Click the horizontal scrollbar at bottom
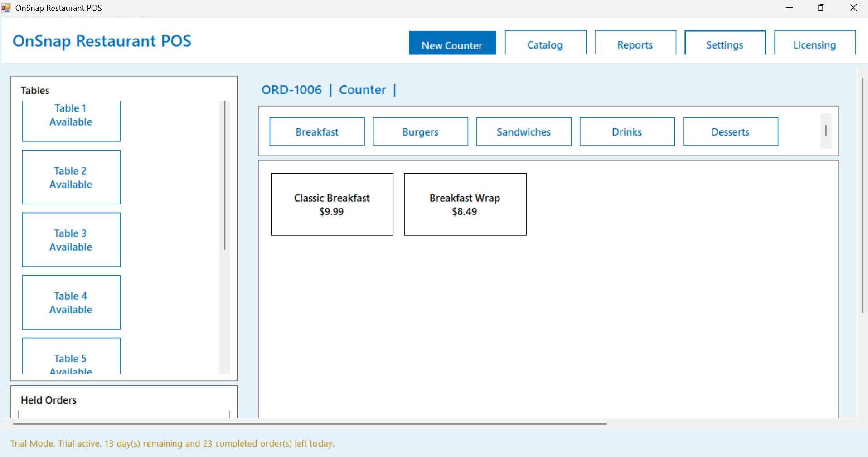The image size is (868, 457). pos(310,424)
